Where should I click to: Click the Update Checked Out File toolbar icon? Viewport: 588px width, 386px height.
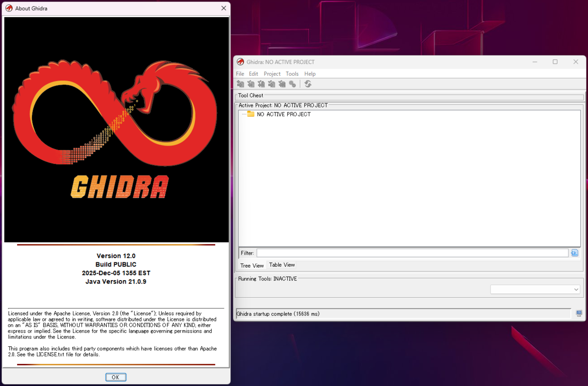click(261, 84)
